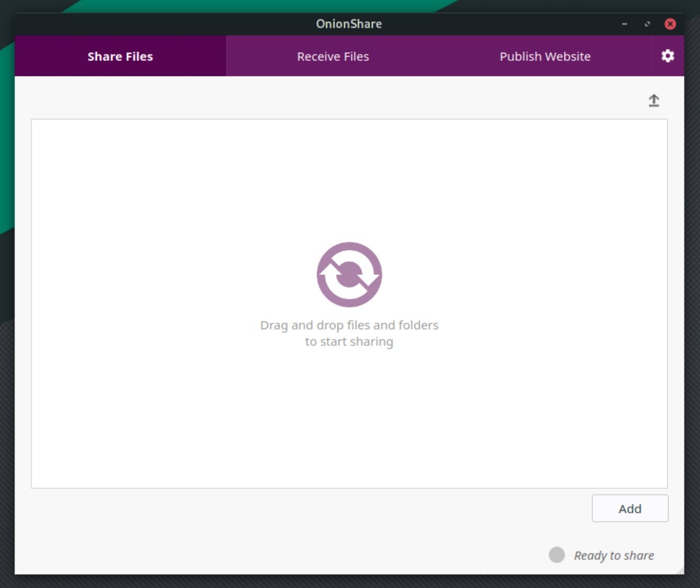Click the 'Drag and drop files and folders' text

[349, 325]
